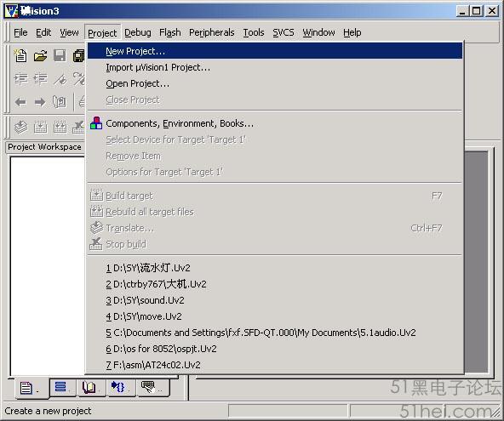Click the New file toolbar icon
The width and height of the screenshot is (504, 421).
coord(20,55)
